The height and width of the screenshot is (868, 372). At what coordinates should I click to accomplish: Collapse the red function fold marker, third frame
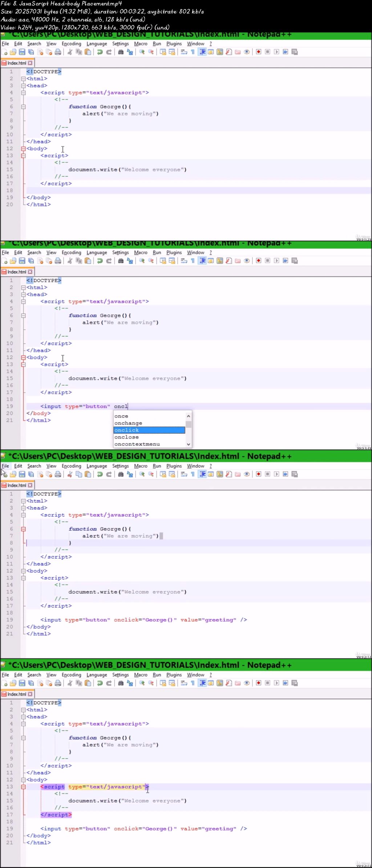(x=23, y=529)
